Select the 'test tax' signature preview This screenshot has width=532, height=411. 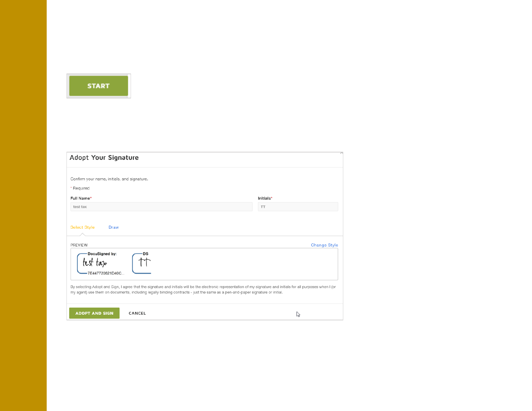tap(95, 263)
